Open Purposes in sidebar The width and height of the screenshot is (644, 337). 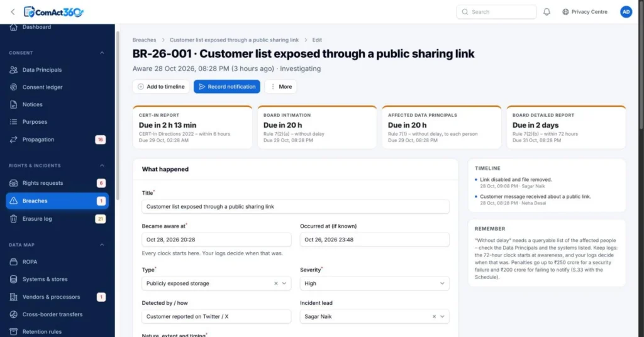click(35, 122)
